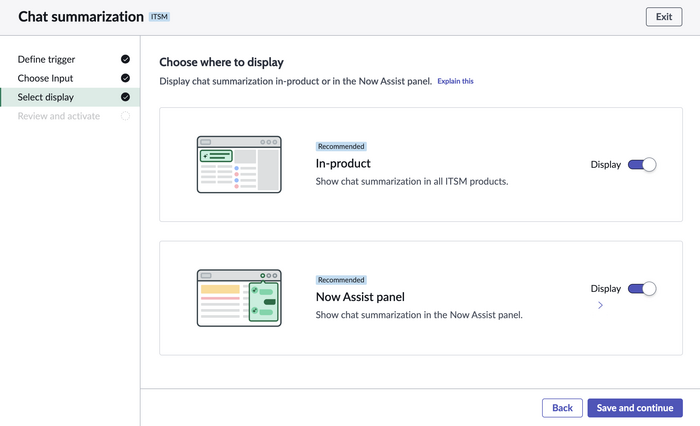
Task: Click the Review and activate pending circle icon
Action: [125, 116]
